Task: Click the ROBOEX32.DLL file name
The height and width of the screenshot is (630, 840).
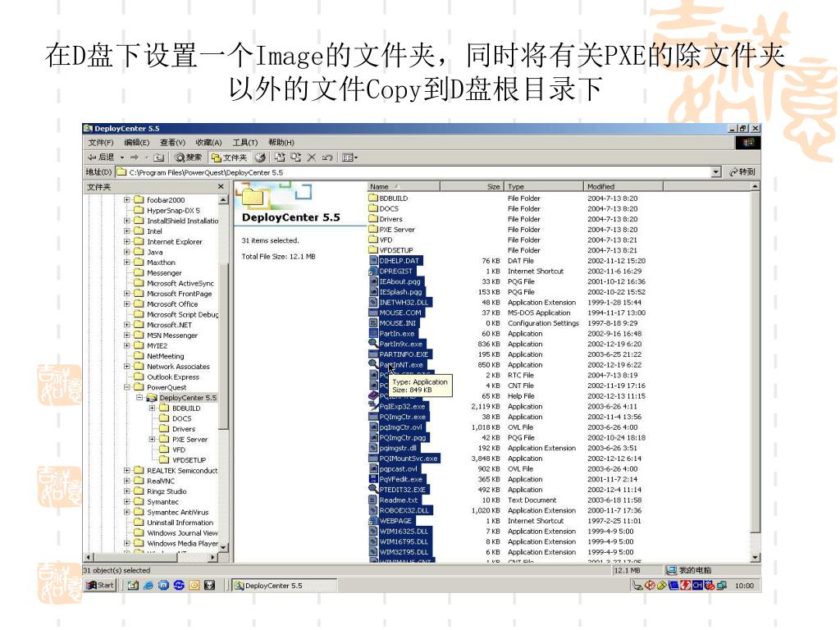Action: pyautogui.click(x=404, y=510)
